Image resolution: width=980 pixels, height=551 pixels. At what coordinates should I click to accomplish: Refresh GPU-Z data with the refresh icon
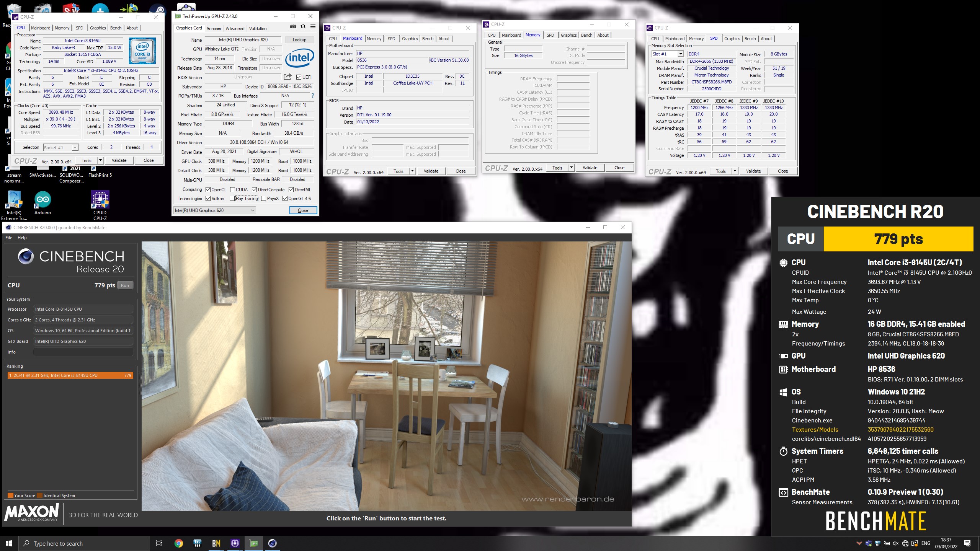click(303, 26)
